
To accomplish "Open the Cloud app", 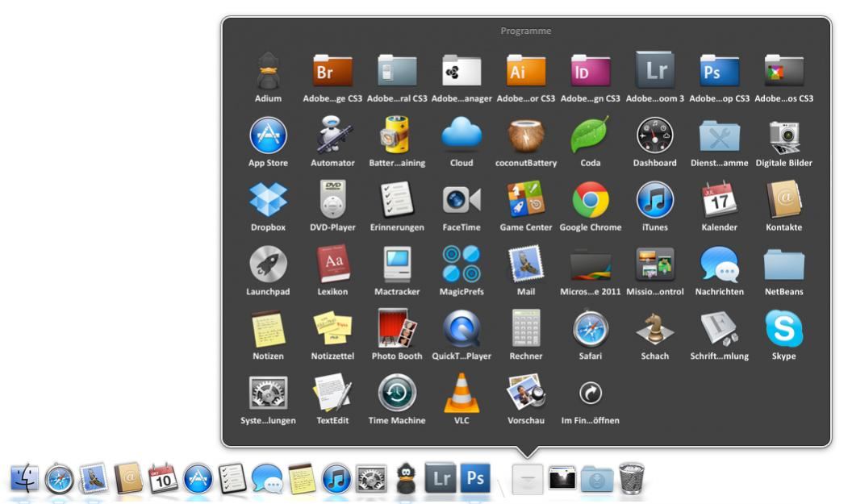I will 461,135.
